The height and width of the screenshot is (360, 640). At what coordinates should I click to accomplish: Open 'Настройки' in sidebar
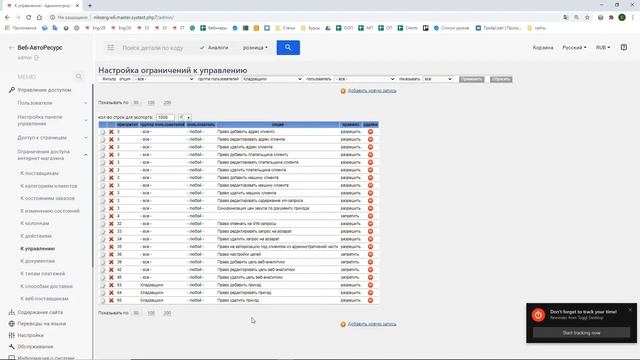click(30, 335)
